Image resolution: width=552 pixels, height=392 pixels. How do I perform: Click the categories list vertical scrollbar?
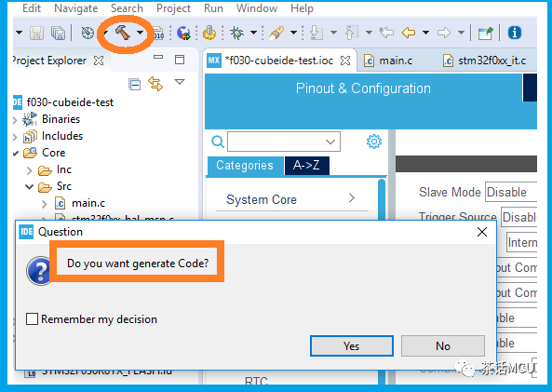pyautogui.click(x=382, y=200)
